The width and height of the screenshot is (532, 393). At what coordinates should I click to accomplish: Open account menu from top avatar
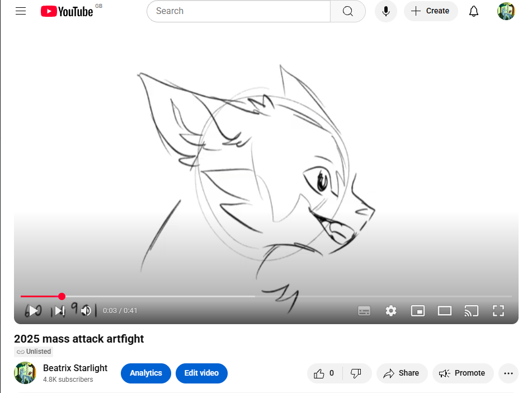coord(506,11)
